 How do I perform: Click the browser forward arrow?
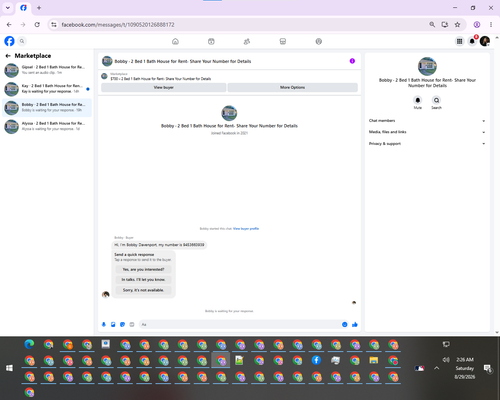click(23, 25)
